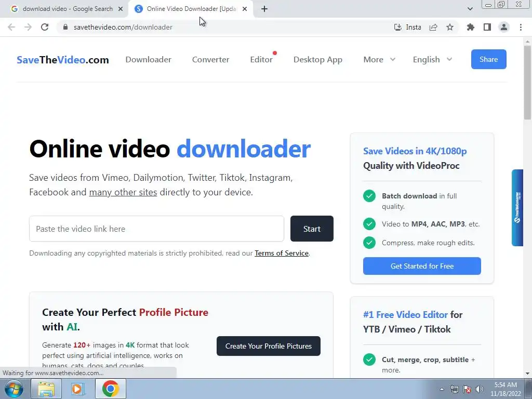The height and width of the screenshot is (399, 532).
Task: Go back with the browser back arrow
Action: click(x=11, y=27)
